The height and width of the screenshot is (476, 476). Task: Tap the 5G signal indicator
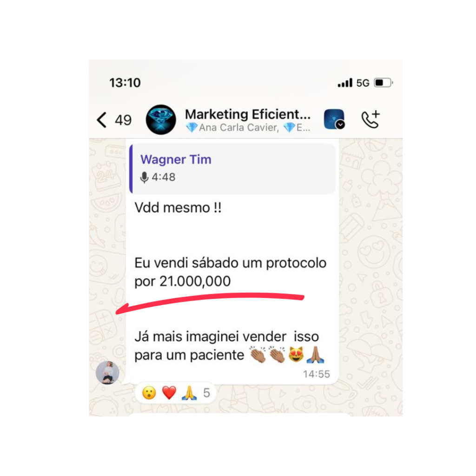tap(363, 83)
